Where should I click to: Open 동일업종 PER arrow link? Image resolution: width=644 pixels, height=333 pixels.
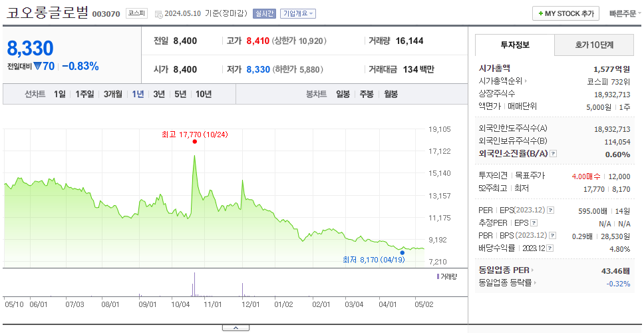pos(533,270)
